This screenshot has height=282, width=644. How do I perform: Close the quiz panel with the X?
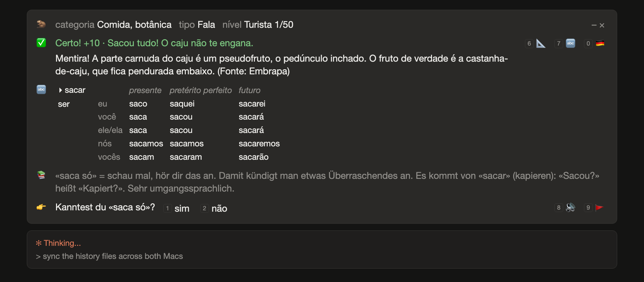tap(602, 25)
